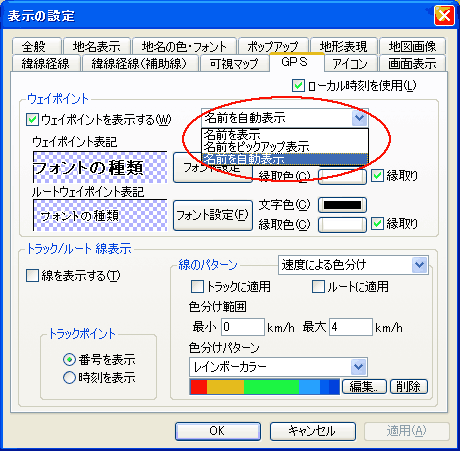Toggle ローカル時刻を使用 checkbox

(298, 86)
